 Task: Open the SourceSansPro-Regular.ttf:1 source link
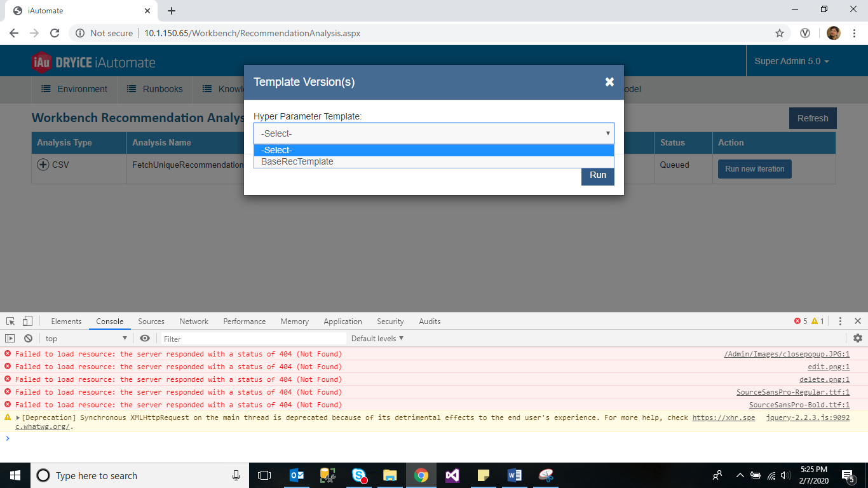pos(793,392)
